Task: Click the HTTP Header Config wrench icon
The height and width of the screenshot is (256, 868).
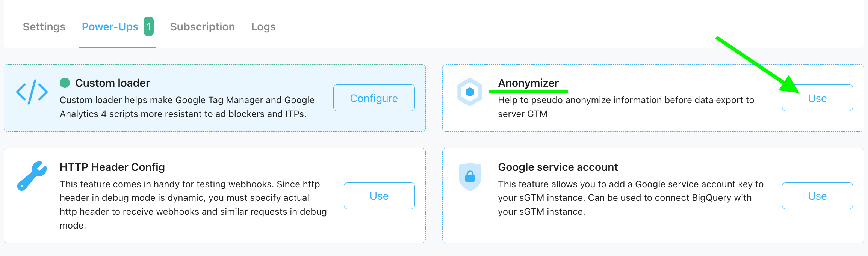Action: tap(32, 176)
